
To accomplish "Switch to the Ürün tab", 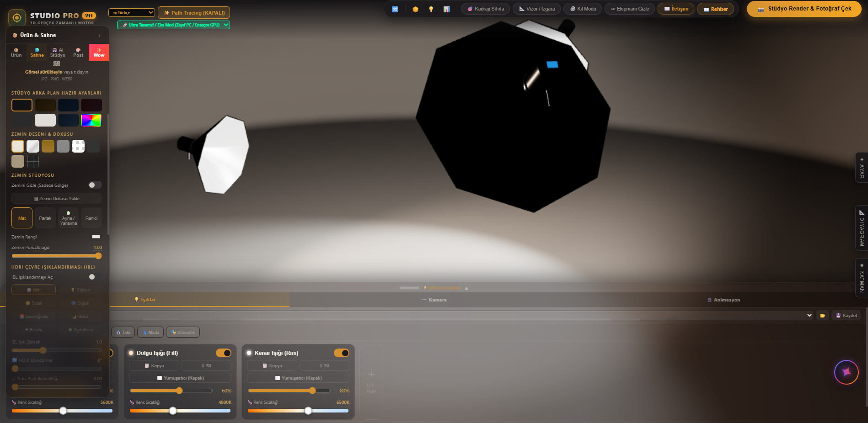I will pyautogui.click(x=16, y=53).
